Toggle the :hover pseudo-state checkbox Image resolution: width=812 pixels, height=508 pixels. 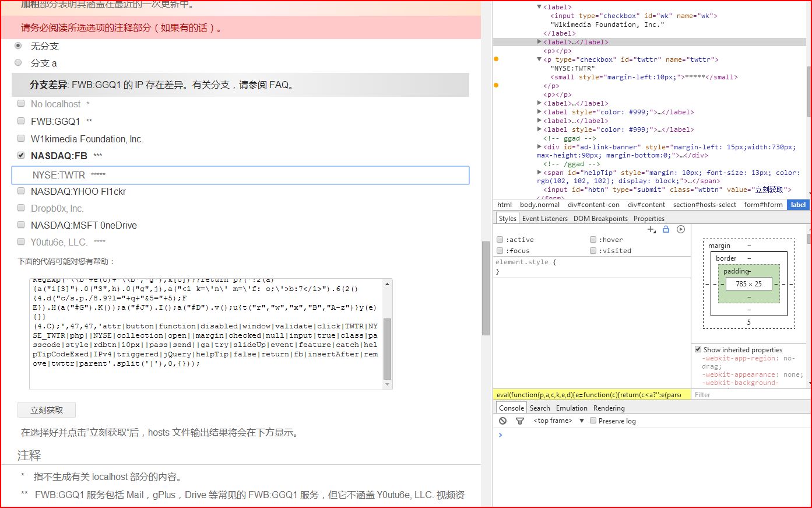coord(593,239)
